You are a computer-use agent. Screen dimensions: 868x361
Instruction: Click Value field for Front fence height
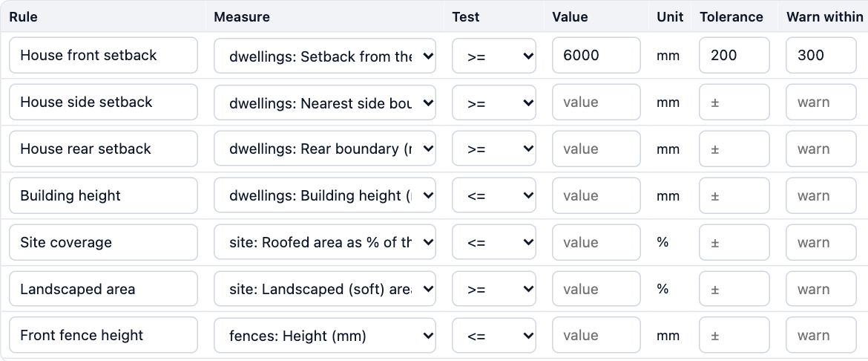[x=596, y=336]
